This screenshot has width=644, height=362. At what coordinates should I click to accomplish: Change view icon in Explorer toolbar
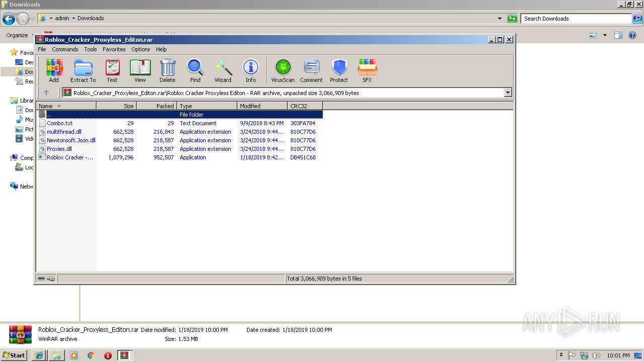[593, 35]
